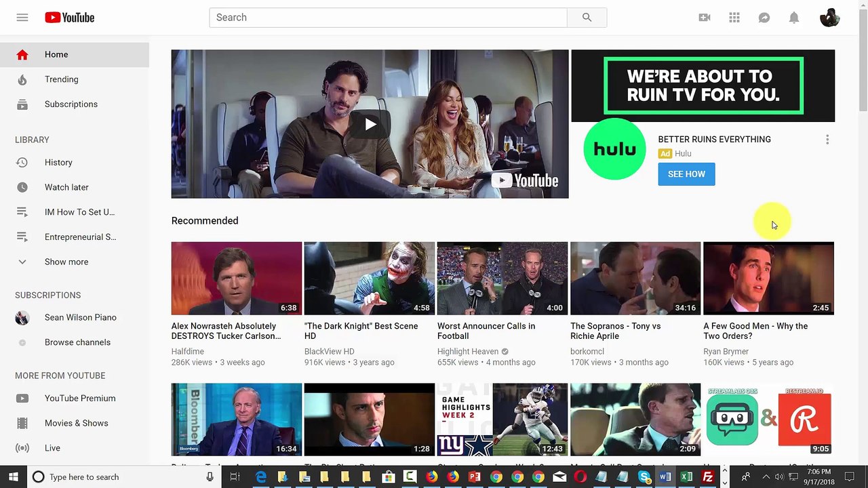Open the account avatar menu
Screen dimensions: 868x488
(x=830, y=18)
